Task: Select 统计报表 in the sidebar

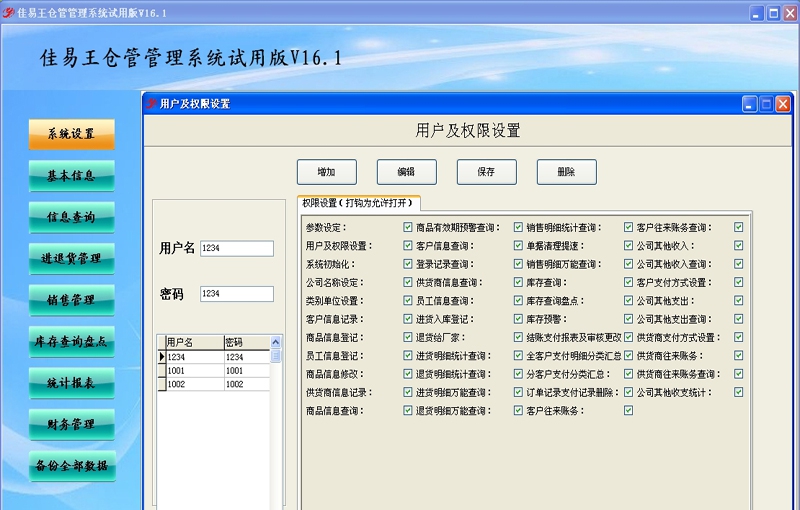Action: click(x=71, y=382)
